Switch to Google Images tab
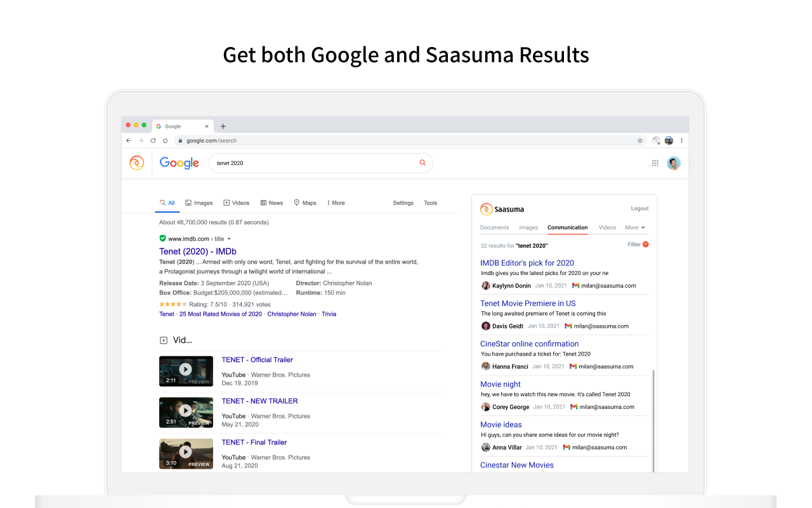 point(199,203)
